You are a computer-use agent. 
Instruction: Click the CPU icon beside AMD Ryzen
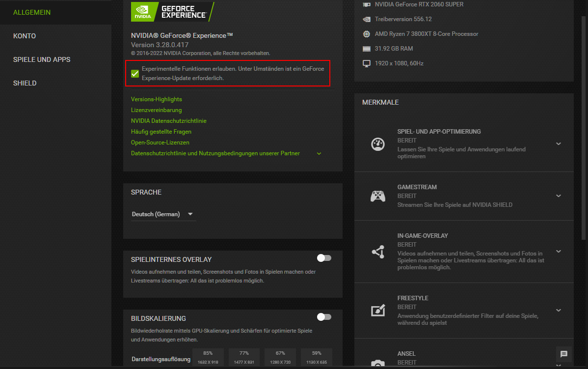point(366,34)
